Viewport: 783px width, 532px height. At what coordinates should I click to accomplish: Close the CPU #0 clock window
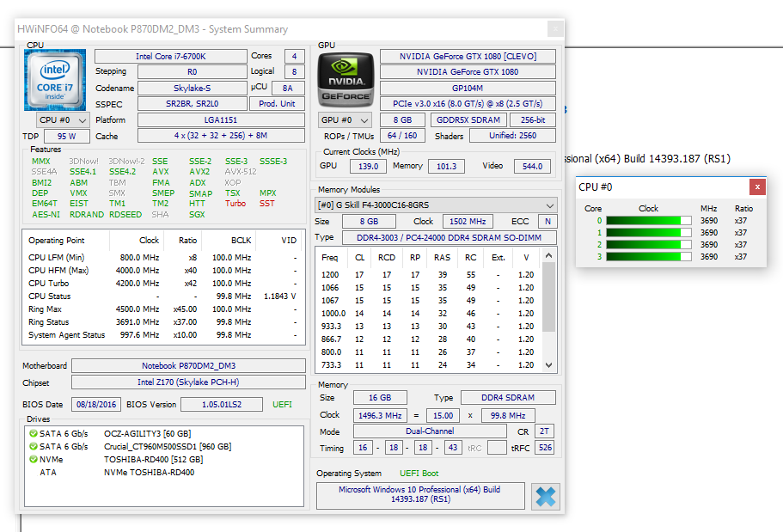pyautogui.click(x=757, y=187)
